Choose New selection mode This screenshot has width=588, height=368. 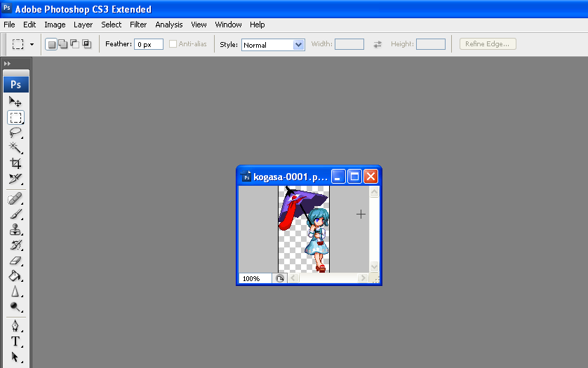[51, 44]
